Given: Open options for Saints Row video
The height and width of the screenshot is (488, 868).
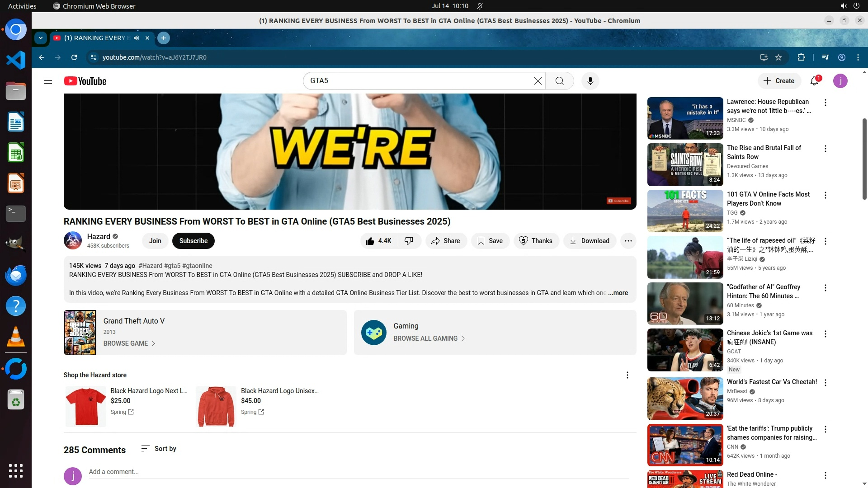Looking at the screenshot, I should (x=825, y=149).
